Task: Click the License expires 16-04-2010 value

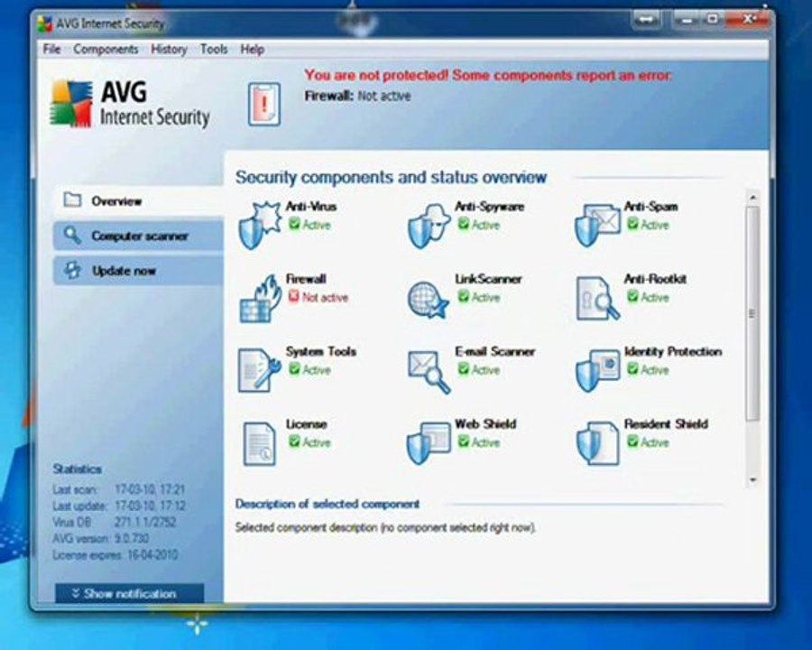Action: [152, 555]
